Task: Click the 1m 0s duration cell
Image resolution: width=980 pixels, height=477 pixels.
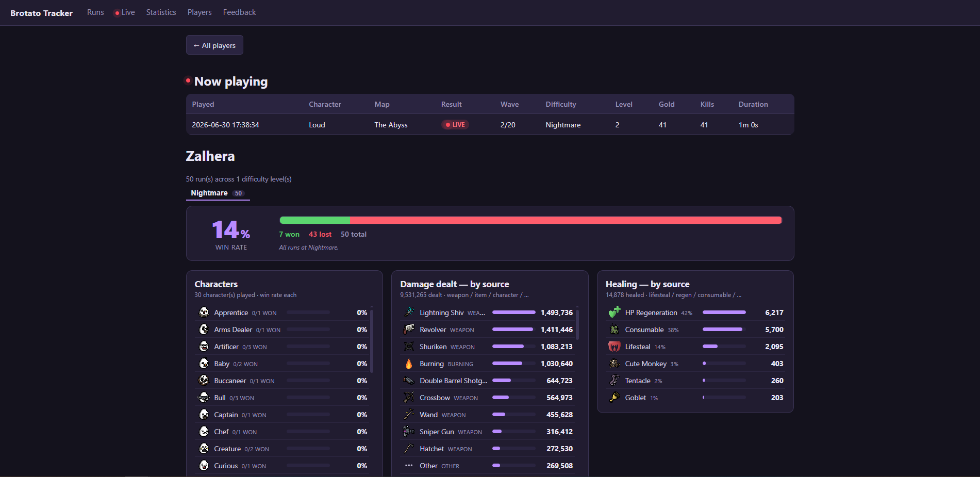Action: tap(748, 125)
